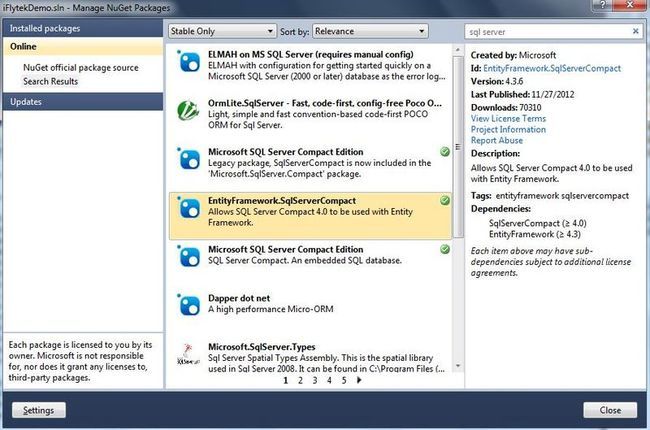Open View License Terms link
Image resolution: width=650 pixels, height=430 pixels.
(x=508, y=119)
